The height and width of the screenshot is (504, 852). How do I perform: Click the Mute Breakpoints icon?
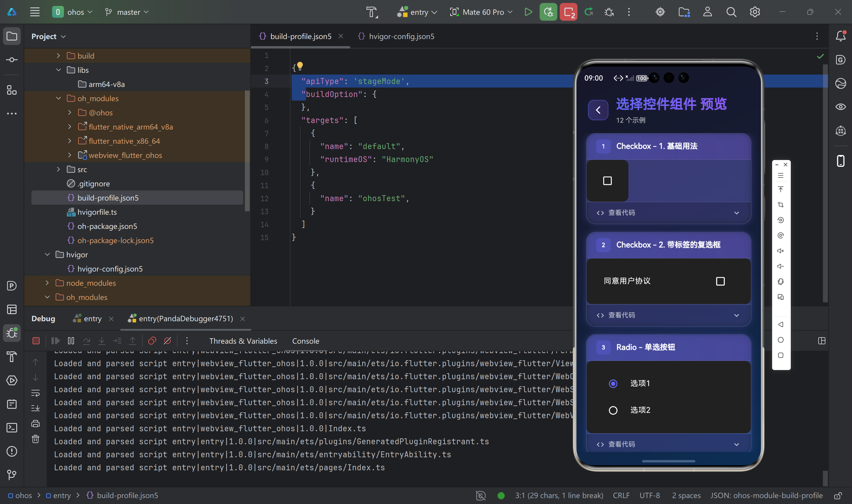[167, 341]
